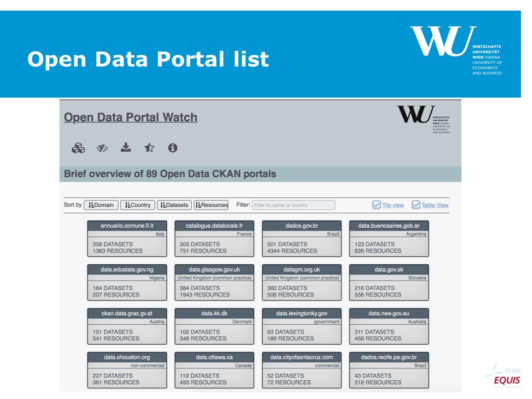Click the "207 RESOURCES" text
The height and width of the screenshot is (399, 532).
tap(116, 294)
